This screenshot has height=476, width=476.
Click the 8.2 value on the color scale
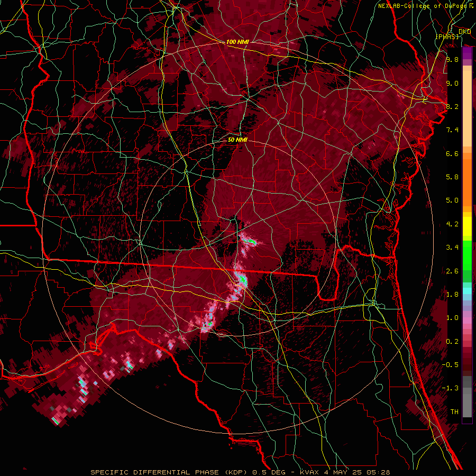click(x=452, y=106)
